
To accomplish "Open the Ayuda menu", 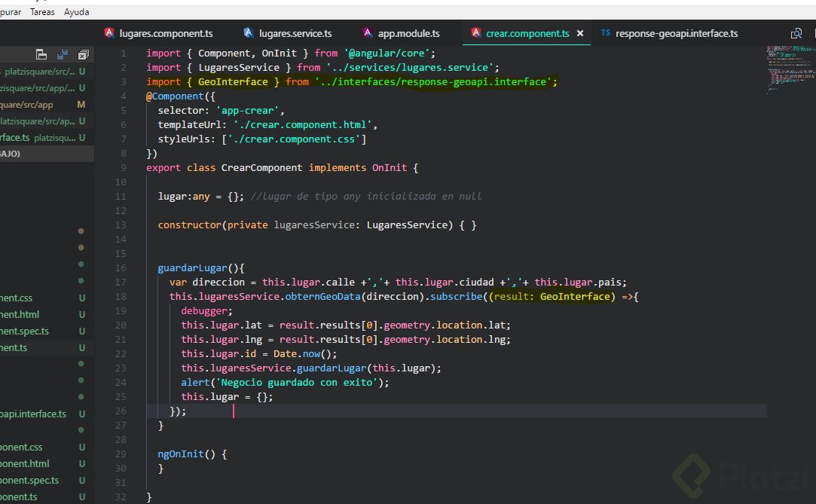I will [x=77, y=11].
